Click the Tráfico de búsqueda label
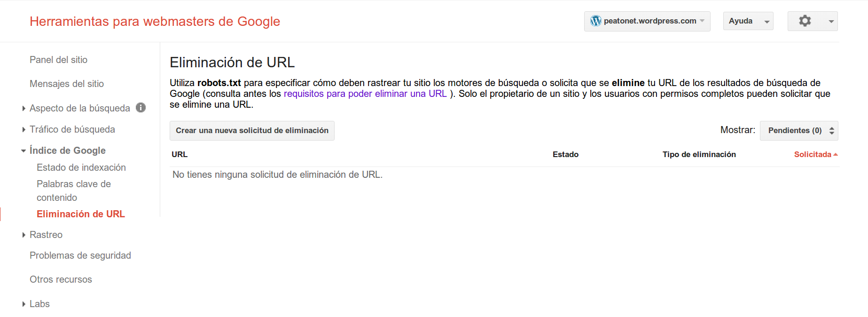868x317 pixels. 72,129
